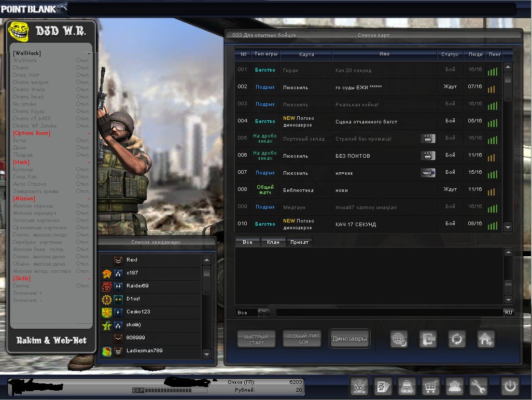The width and height of the screenshot is (532, 400).
Task: Open the friends community icon
Action: [454, 387]
